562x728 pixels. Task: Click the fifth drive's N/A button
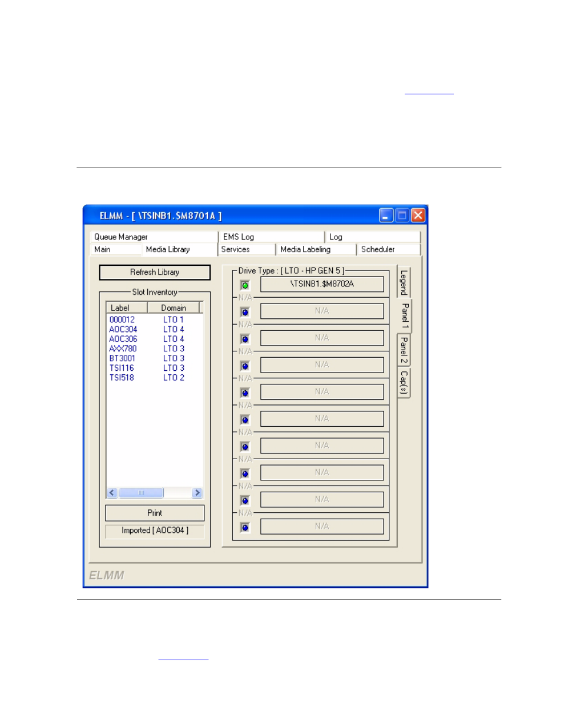[322, 391]
